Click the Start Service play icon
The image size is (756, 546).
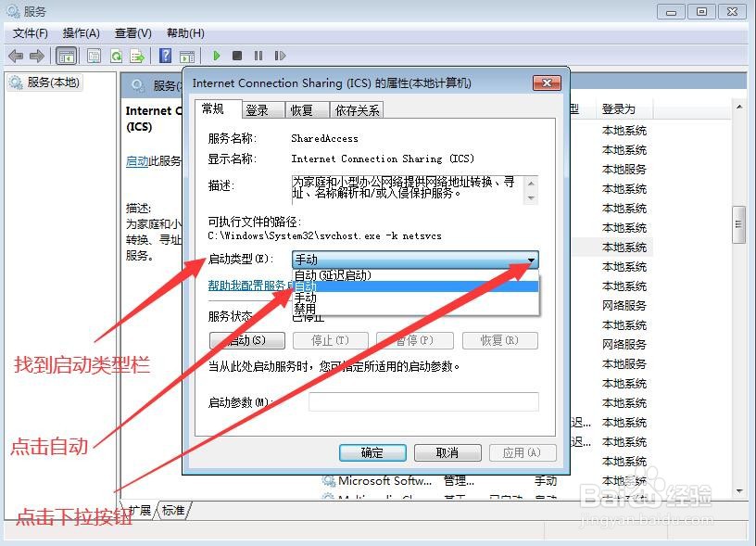tap(217, 56)
